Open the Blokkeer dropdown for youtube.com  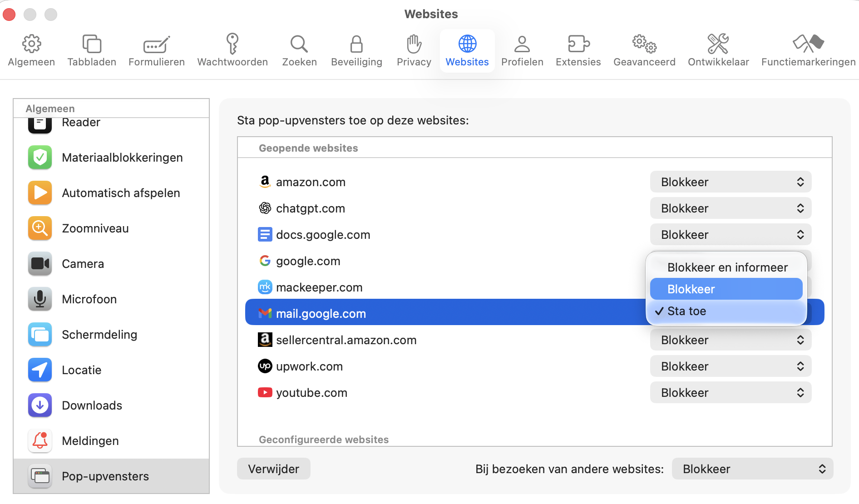click(x=730, y=392)
